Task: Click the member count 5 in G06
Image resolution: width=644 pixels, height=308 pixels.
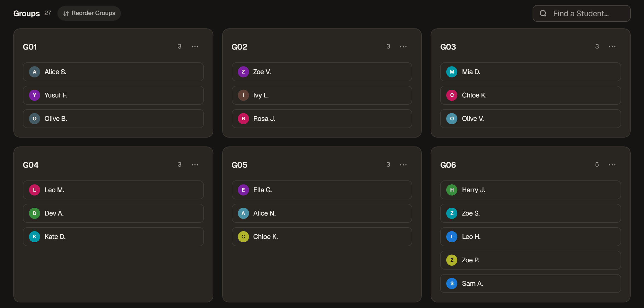Action: pos(597,165)
